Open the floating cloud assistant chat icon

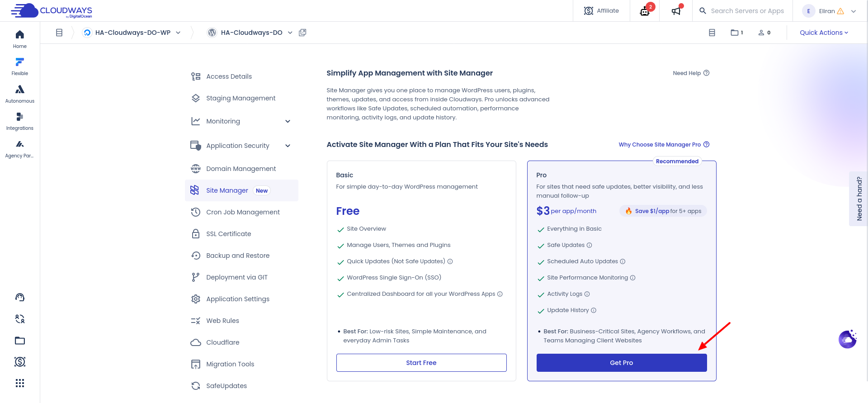[848, 339]
